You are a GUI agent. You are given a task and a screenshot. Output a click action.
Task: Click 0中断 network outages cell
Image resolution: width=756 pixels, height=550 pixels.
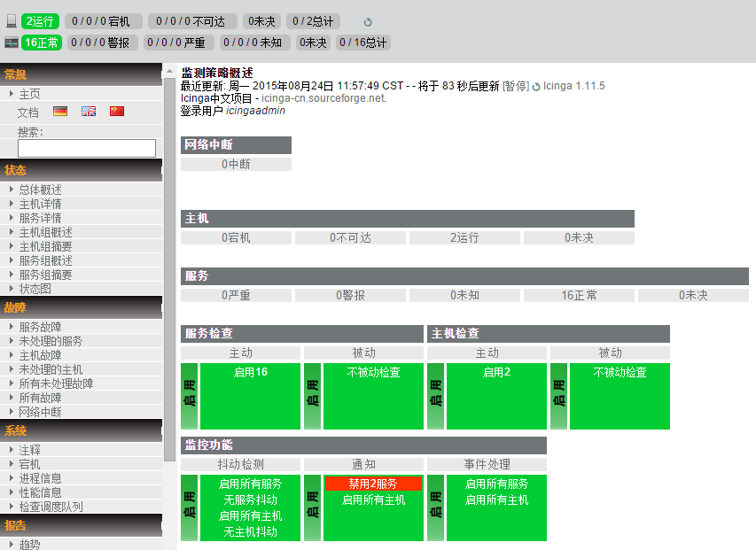click(x=237, y=164)
